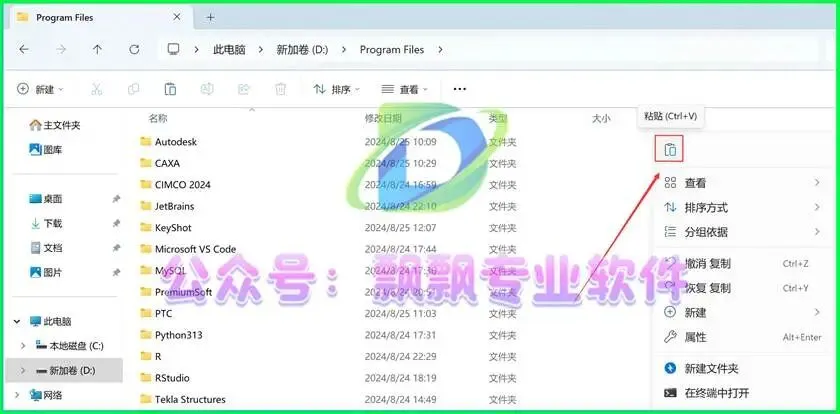Sort by 名称 column header
The height and width of the screenshot is (414, 840).
158,118
